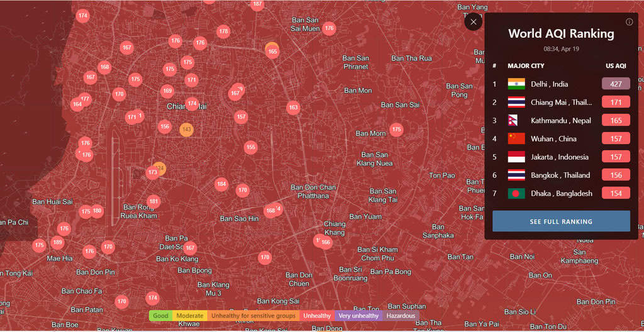Open the Delhi, India ranking entry
The height and width of the screenshot is (332, 644).
tap(549, 84)
